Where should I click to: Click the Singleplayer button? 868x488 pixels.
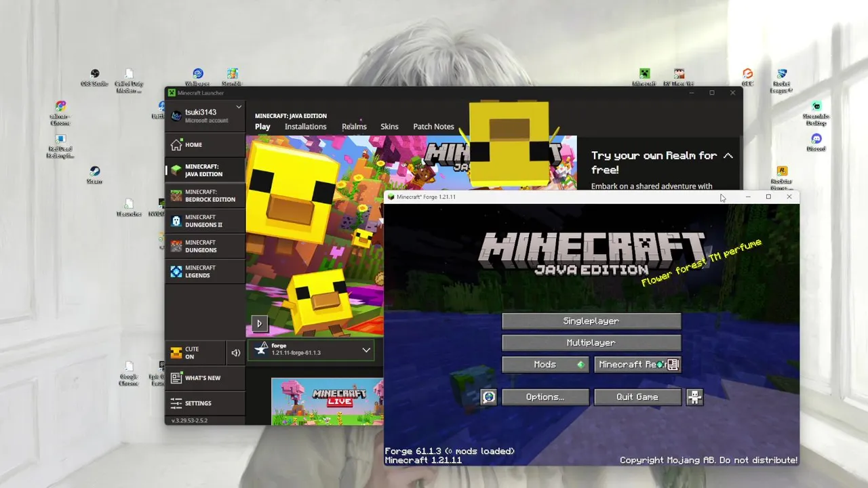click(591, 321)
